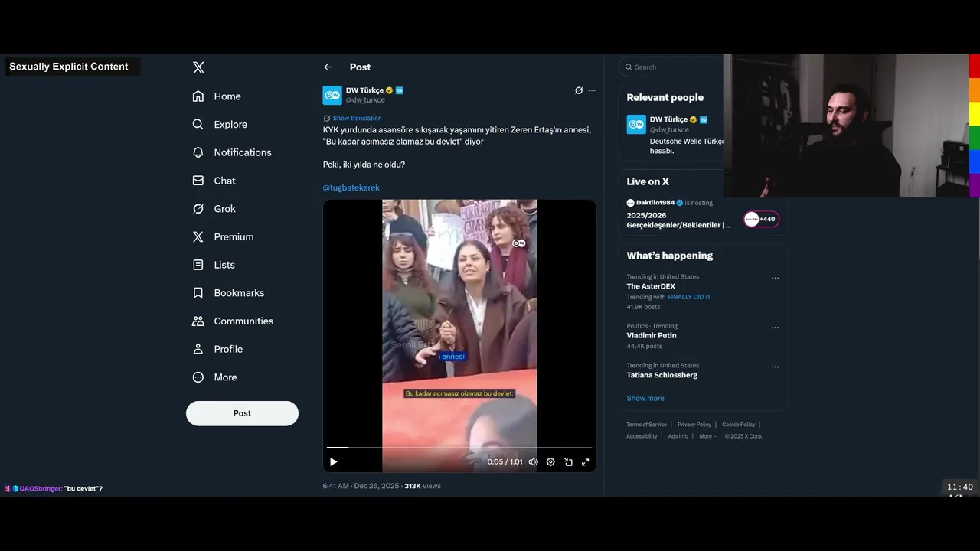Click the magnifier icon in Search
980x551 pixels.
coord(629,67)
